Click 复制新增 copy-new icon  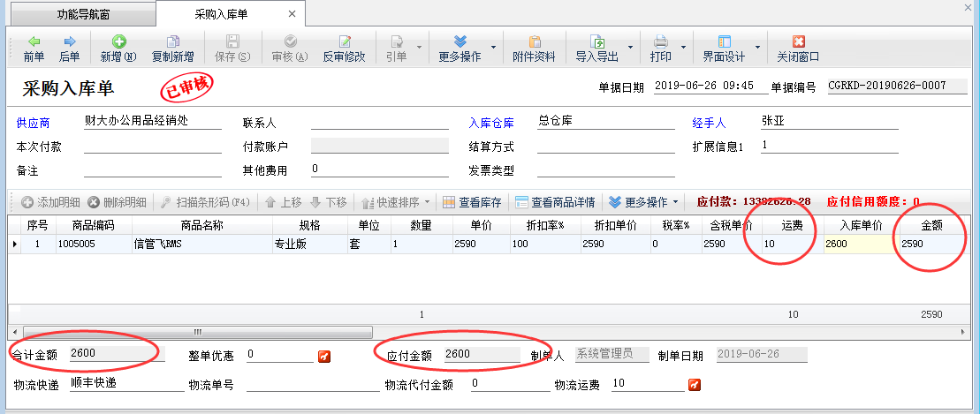[172, 48]
